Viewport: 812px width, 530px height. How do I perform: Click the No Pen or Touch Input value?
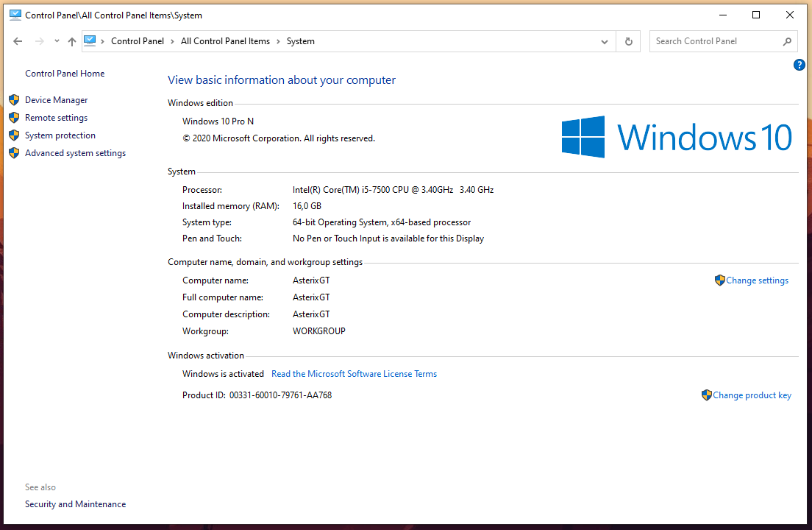[388, 239]
